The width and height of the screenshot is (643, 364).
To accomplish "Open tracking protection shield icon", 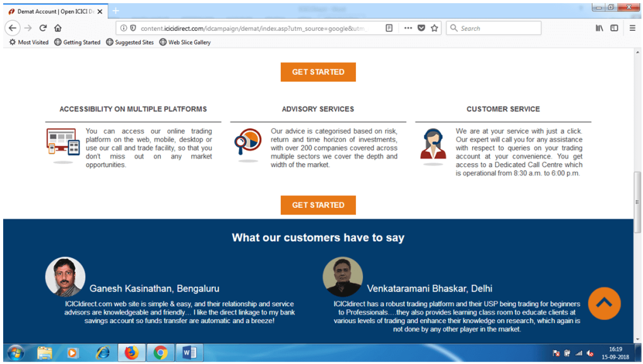I will click(x=133, y=28).
